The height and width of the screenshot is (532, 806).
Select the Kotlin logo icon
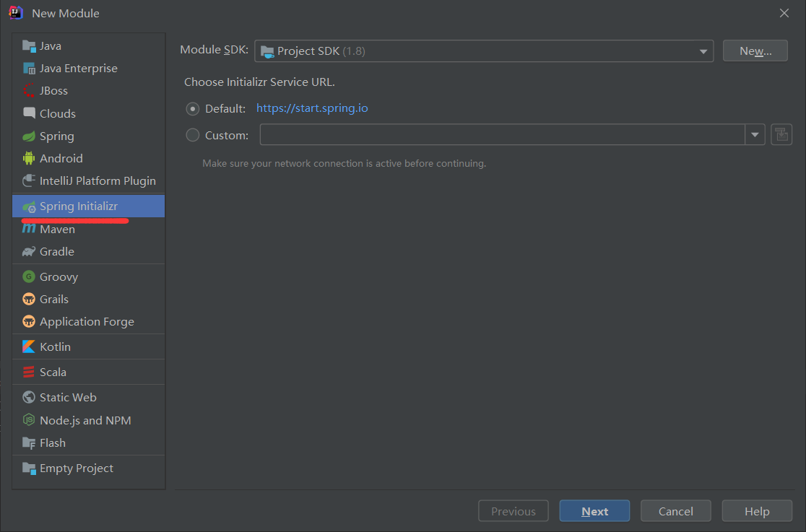click(x=29, y=346)
